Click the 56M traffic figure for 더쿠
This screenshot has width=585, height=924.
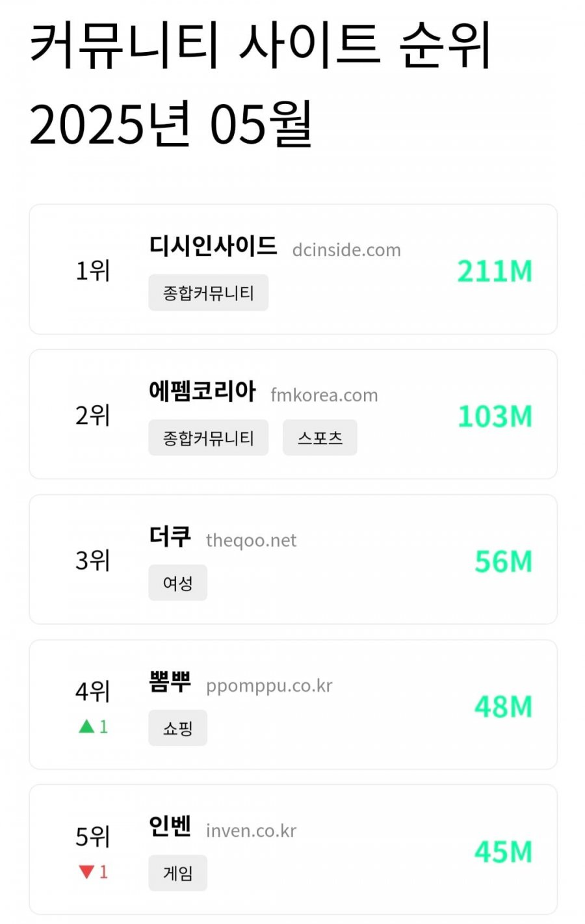tap(504, 561)
